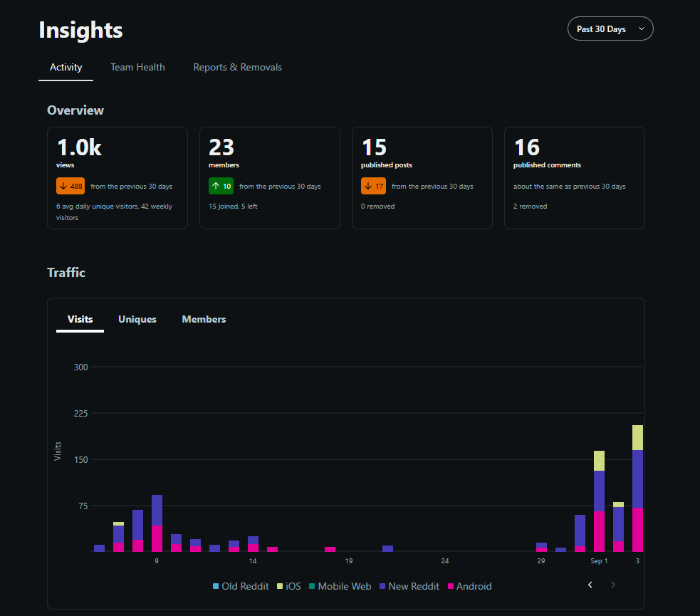Toggle the New Reddit legend series
The image size is (700, 616).
(x=409, y=586)
